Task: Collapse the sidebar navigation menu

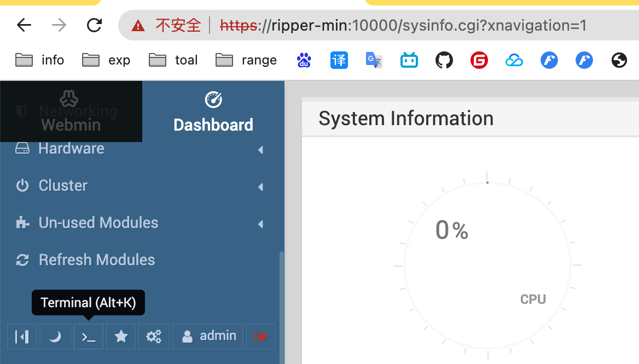Action: click(22, 337)
